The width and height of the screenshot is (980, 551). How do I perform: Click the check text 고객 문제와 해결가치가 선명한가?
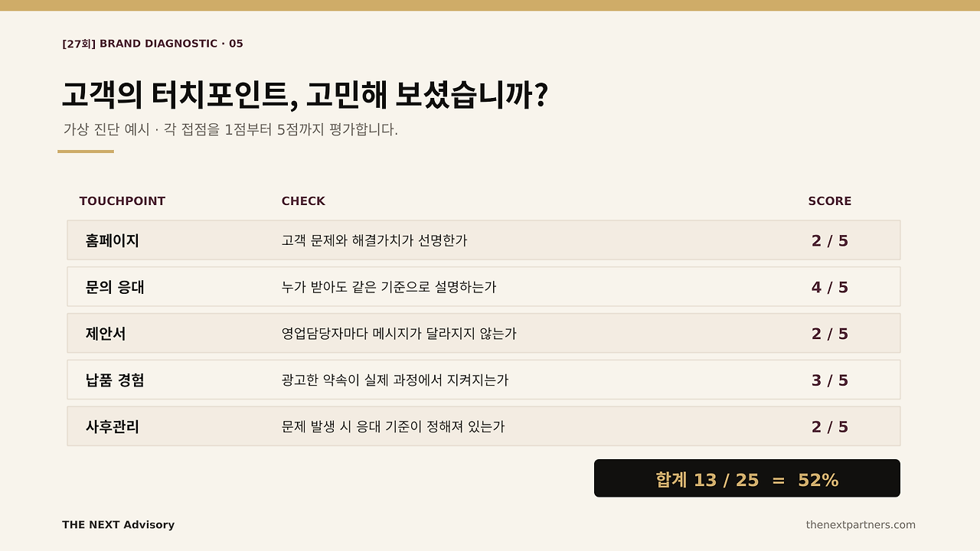tap(374, 241)
